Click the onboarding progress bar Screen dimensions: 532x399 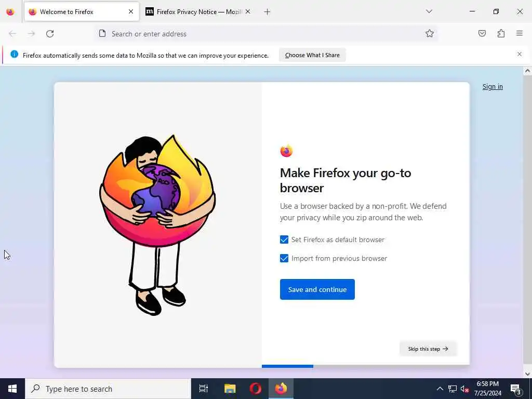(x=365, y=366)
